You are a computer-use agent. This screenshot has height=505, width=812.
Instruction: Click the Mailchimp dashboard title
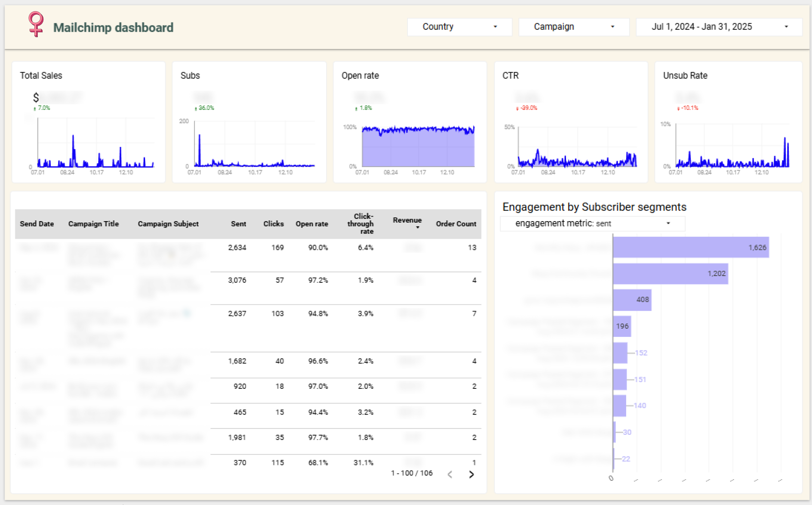(x=113, y=28)
